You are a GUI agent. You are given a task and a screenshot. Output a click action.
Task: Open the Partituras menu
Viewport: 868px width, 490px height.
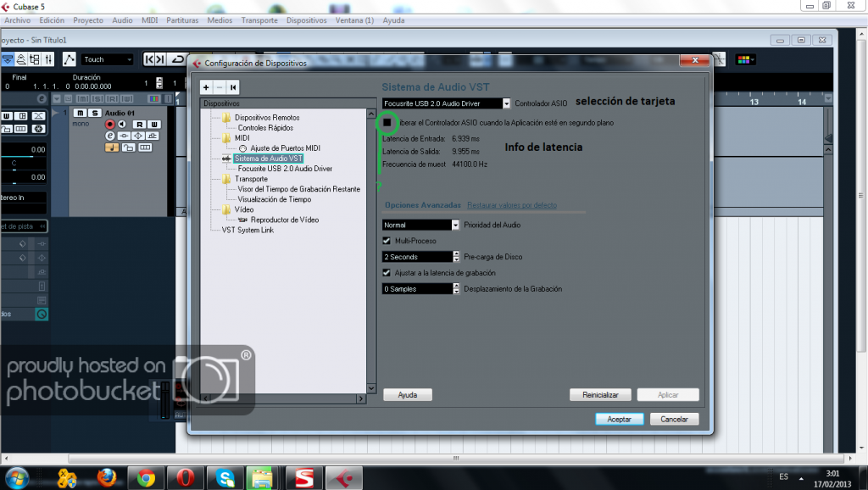coord(182,20)
